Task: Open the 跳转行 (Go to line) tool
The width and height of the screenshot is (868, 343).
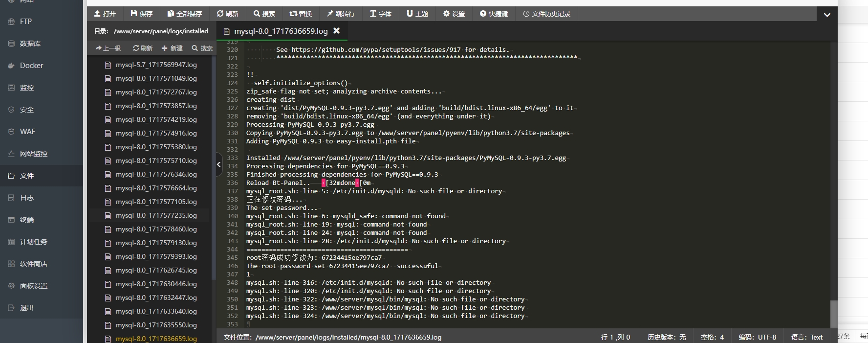Action: click(x=341, y=14)
